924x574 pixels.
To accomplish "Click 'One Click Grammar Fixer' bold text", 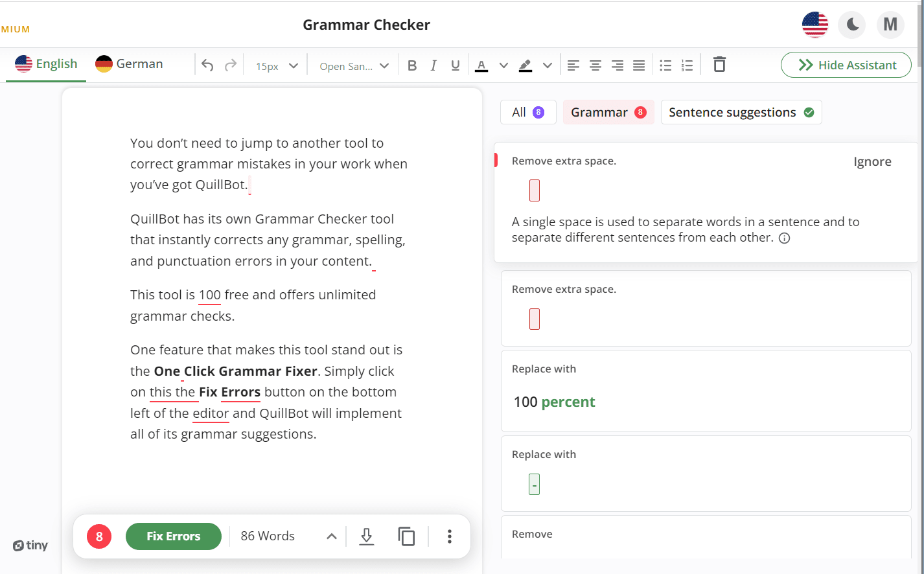I will [x=236, y=371].
